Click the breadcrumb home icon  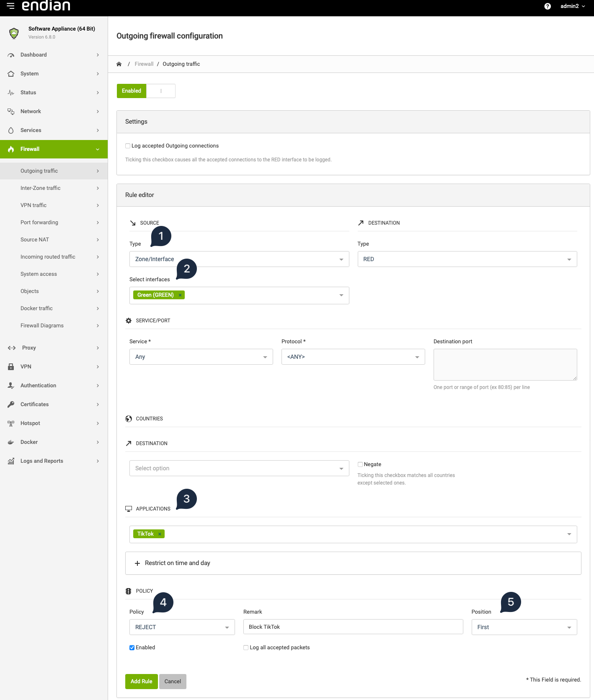119,64
